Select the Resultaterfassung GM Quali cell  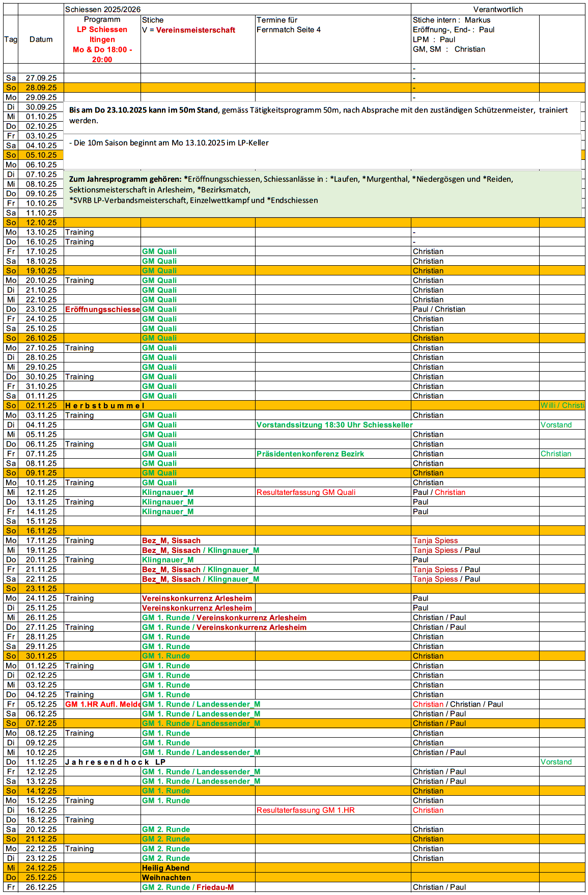(306, 492)
